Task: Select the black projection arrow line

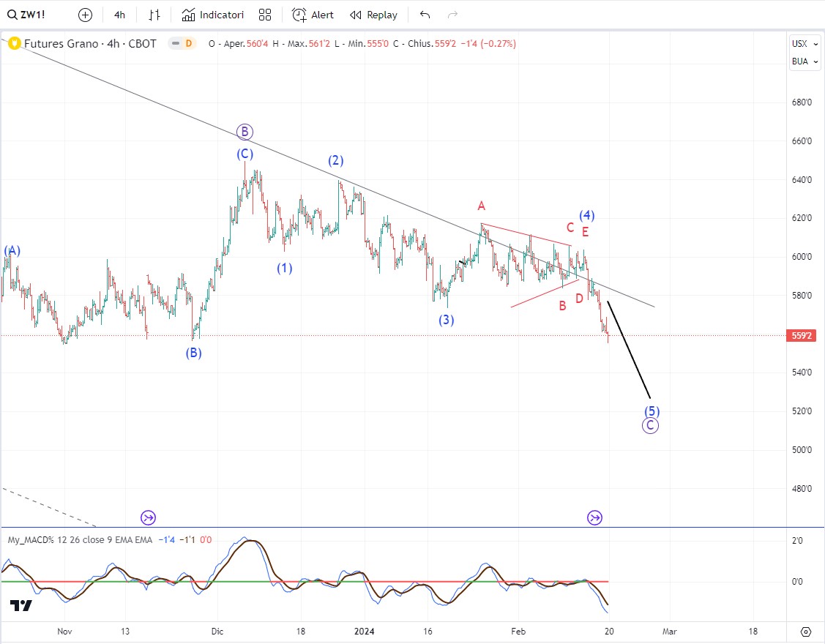Action: [629, 349]
